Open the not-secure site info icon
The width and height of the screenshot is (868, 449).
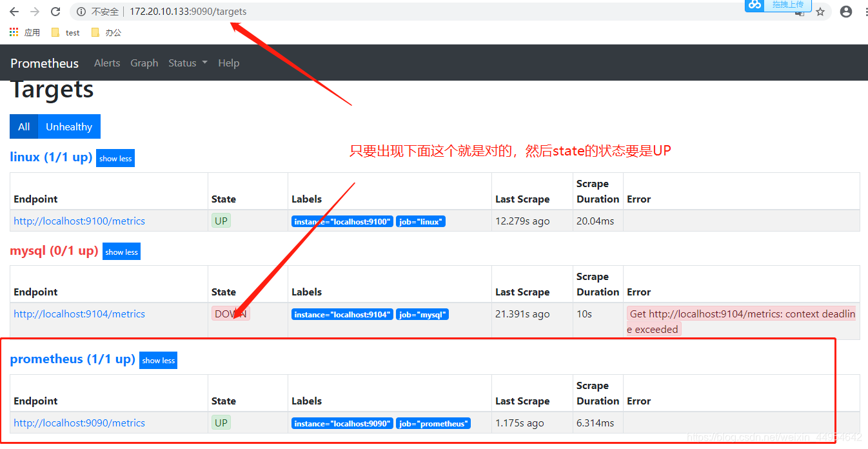(81, 12)
